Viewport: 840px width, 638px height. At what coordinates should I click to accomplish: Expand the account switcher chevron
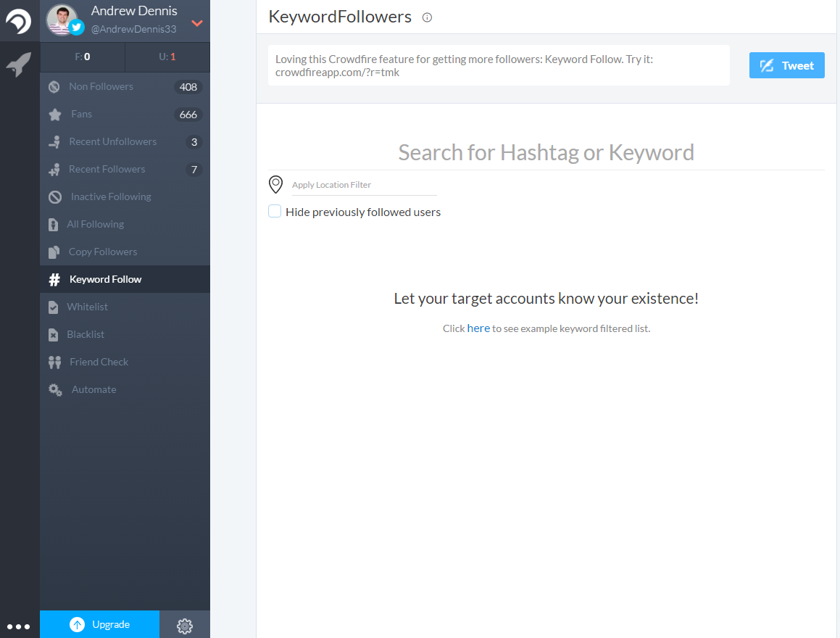coord(196,23)
